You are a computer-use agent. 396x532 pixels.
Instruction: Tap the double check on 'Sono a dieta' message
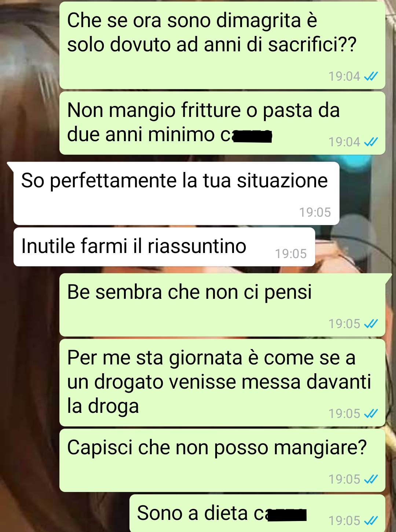tap(371, 521)
